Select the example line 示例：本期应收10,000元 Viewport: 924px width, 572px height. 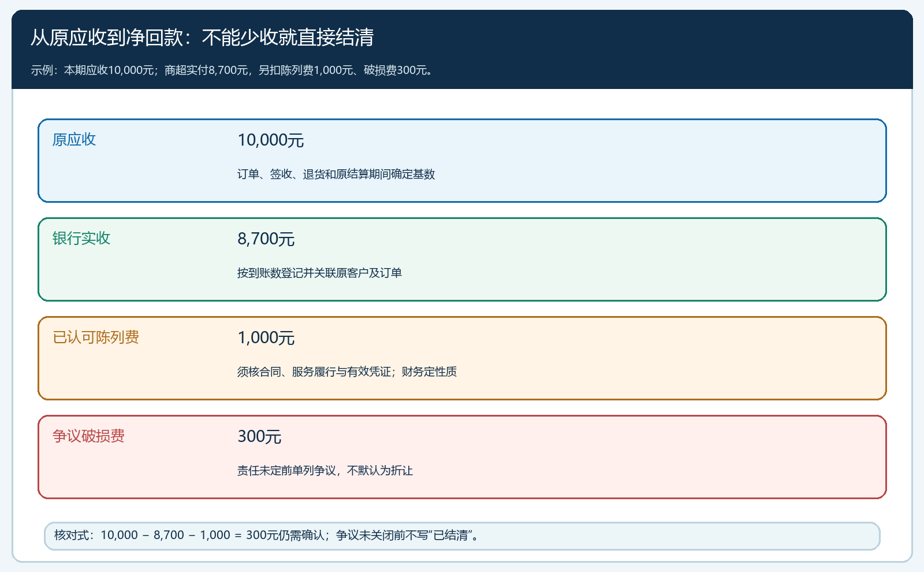232,70
